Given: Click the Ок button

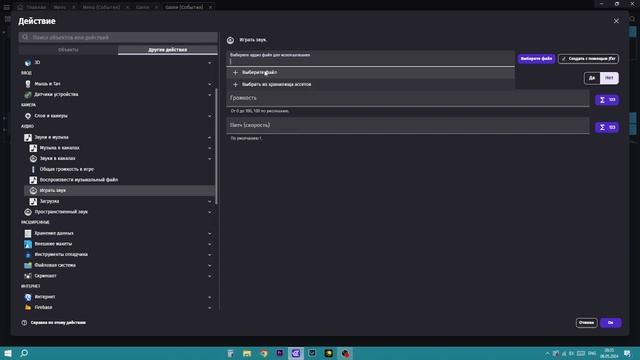Looking at the screenshot, I should (611, 323).
